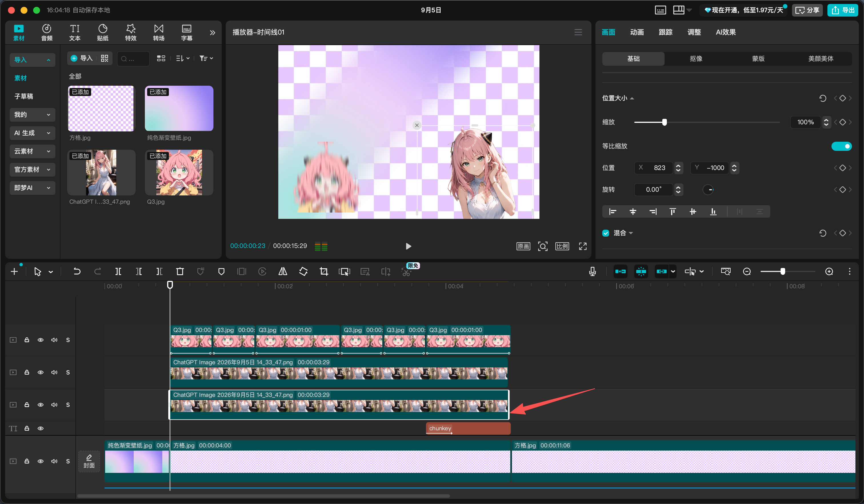The image size is (864, 504).
Task: Hide the text track with its eye icon
Action: pyautogui.click(x=41, y=428)
